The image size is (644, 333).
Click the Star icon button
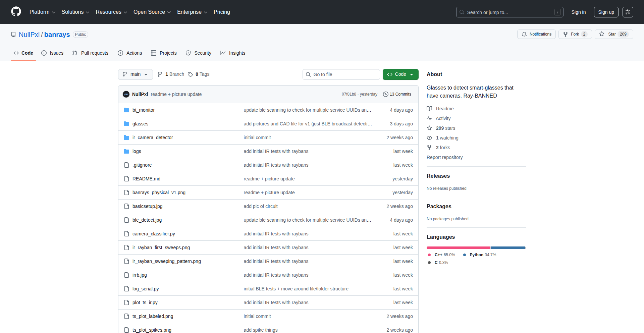(602, 34)
